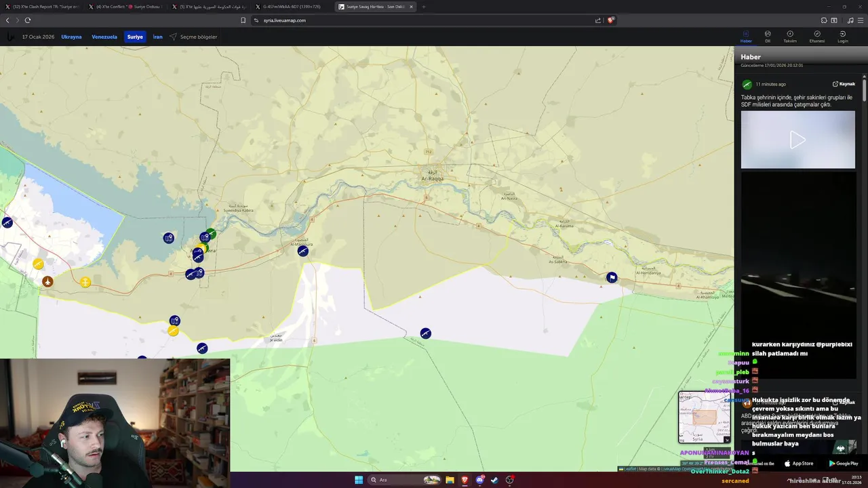Click the Ar-Raqqa city label on map
The height and width of the screenshot is (488, 868).
(432, 178)
